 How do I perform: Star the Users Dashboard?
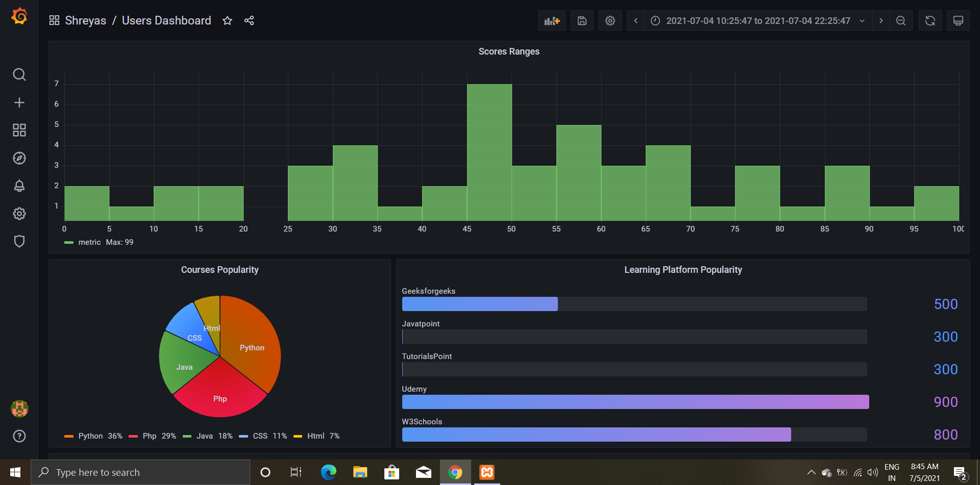click(x=227, y=20)
